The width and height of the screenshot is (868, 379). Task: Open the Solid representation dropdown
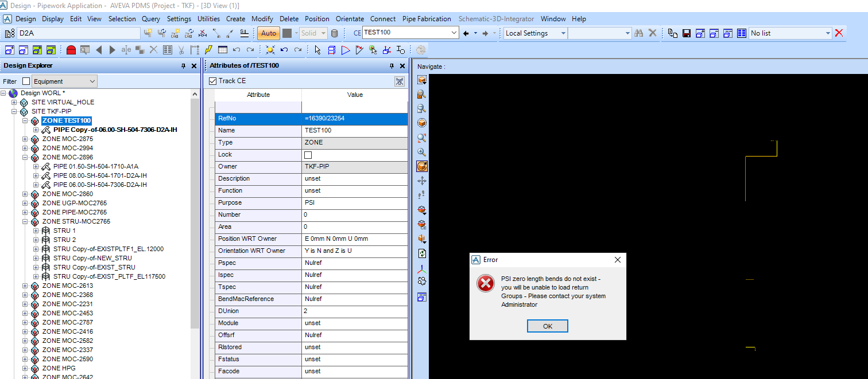pyautogui.click(x=323, y=33)
